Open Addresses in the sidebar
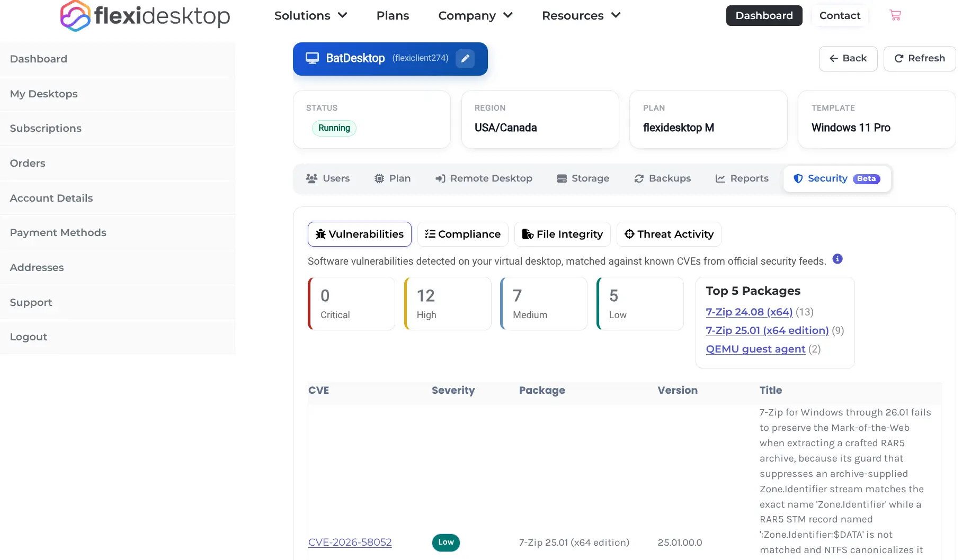This screenshot has height=560, width=962. (x=118, y=267)
